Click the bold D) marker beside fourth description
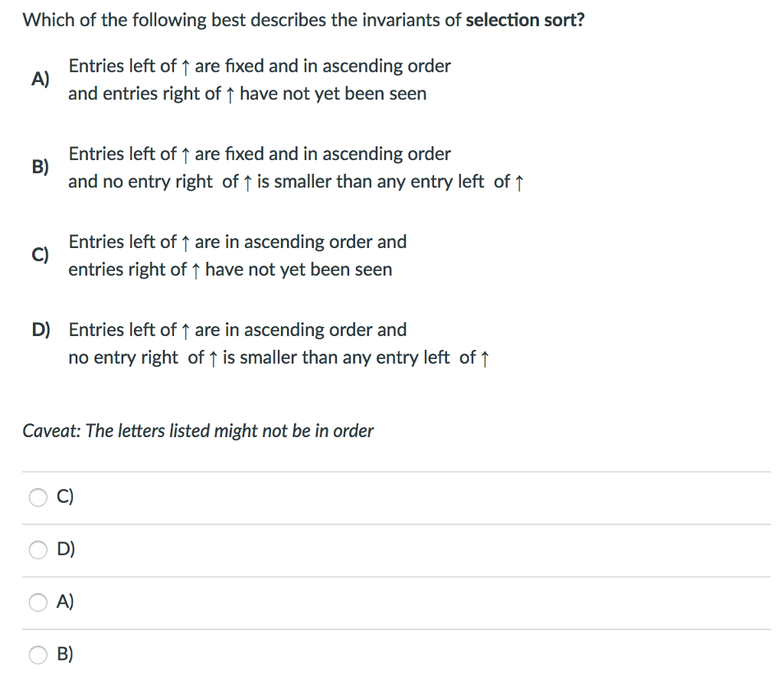784x676 pixels. point(41,329)
